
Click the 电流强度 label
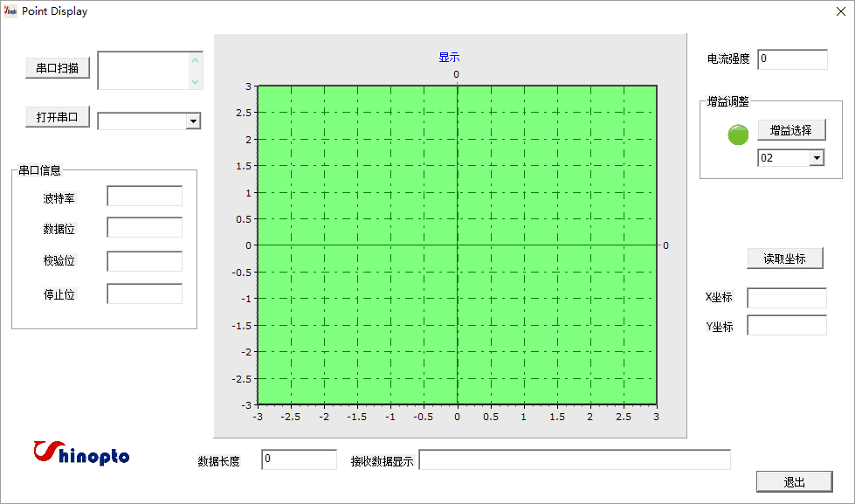pos(728,59)
